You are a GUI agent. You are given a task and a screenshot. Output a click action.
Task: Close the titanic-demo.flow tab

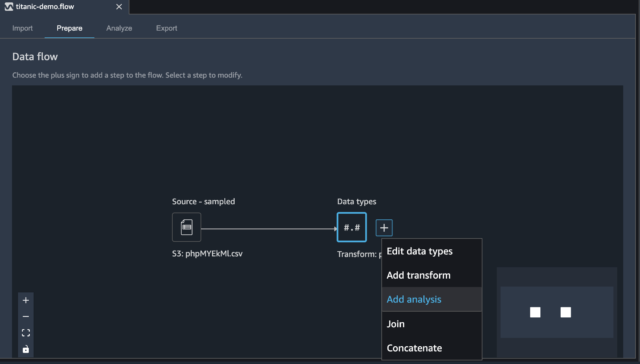[x=119, y=7]
